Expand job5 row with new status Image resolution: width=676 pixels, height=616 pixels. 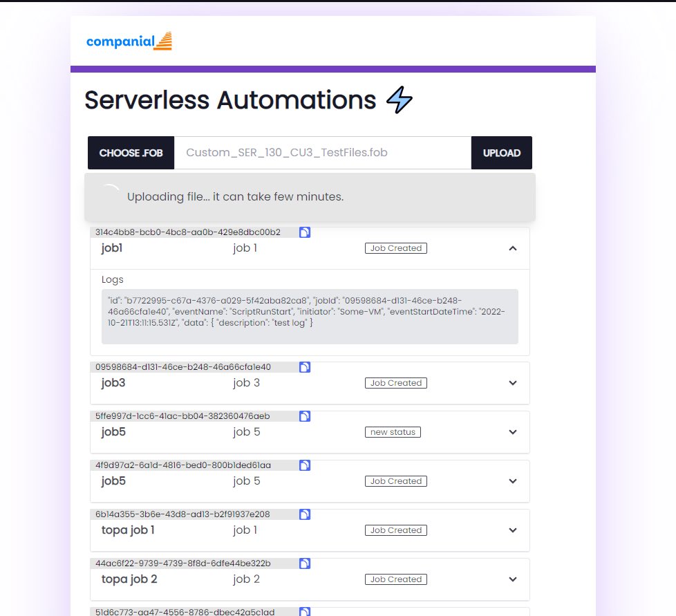tap(513, 432)
